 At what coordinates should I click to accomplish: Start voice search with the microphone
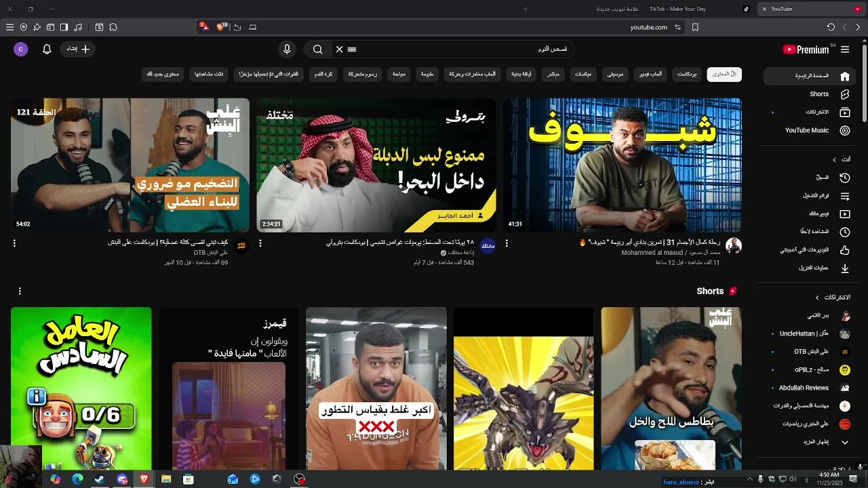[x=287, y=49]
